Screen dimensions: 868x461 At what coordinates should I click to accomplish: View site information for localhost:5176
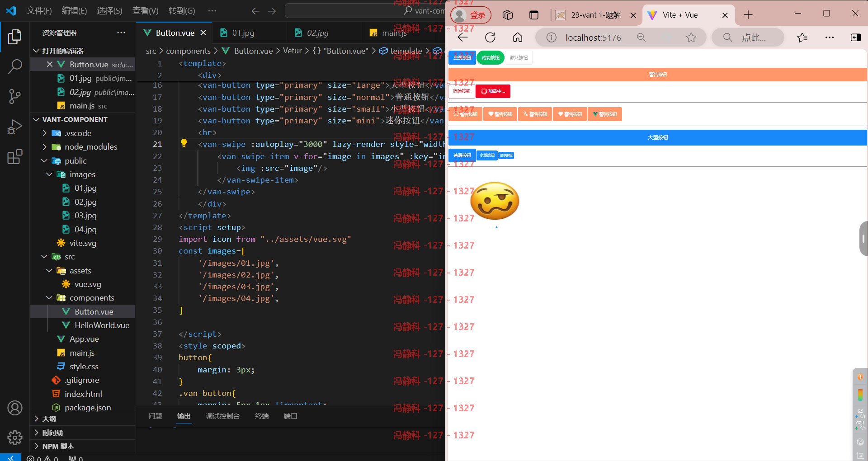[x=551, y=38]
